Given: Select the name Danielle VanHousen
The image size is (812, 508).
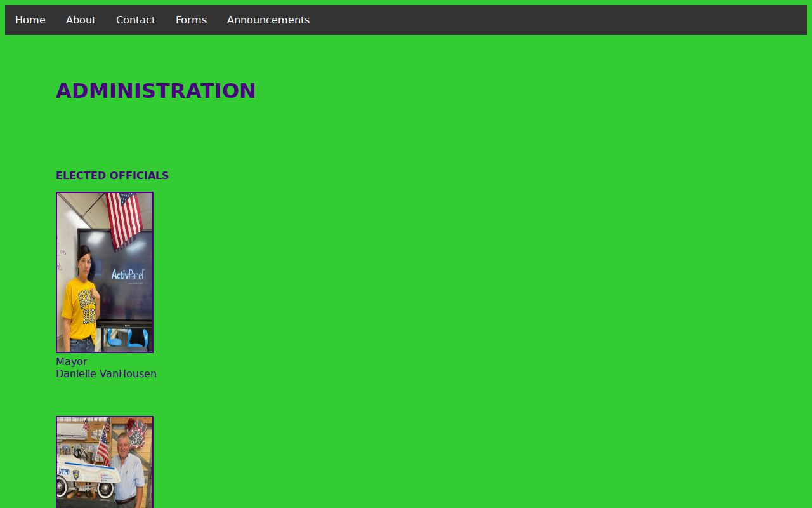Looking at the screenshot, I should coord(106,373).
